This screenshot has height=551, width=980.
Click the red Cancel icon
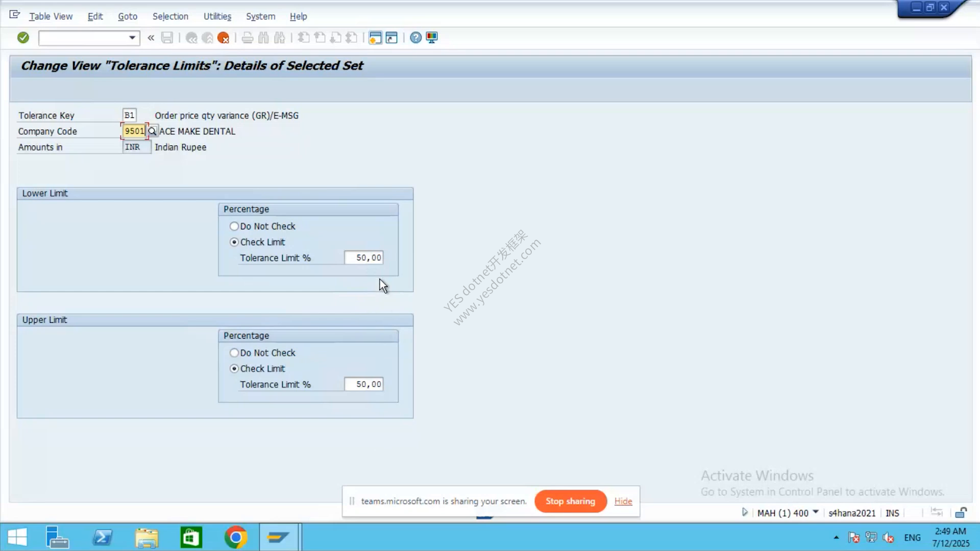(223, 38)
